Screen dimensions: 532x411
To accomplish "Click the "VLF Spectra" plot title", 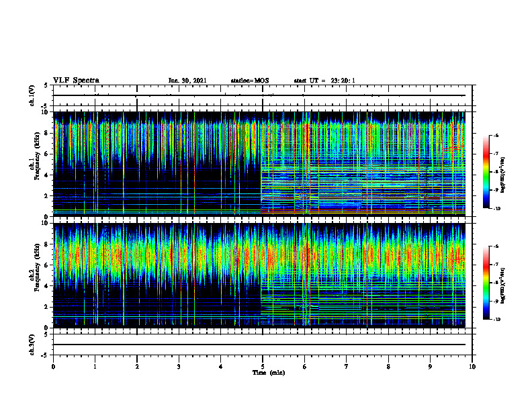I will (76, 81).
